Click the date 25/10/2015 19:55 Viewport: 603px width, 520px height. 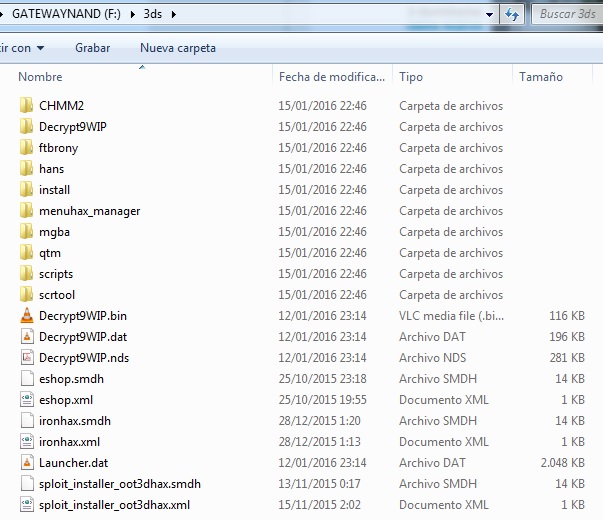[322, 400]
